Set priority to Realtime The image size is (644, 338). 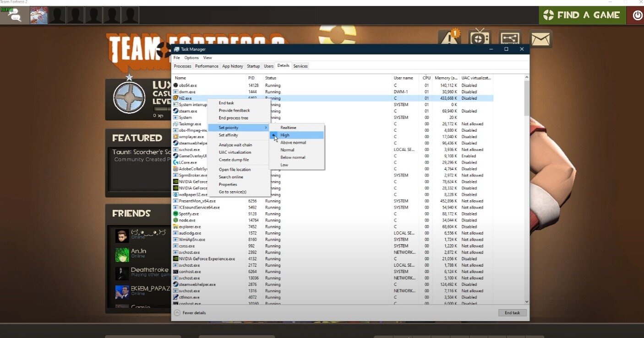pos(288,128)
